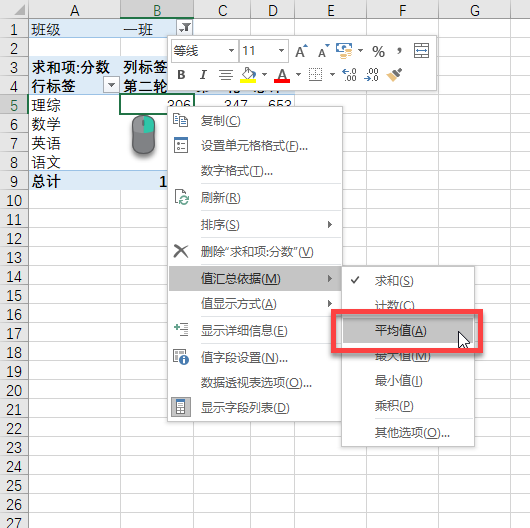Open 班级 filter button in B1
The image size is (530, 528).
point(185,28)
